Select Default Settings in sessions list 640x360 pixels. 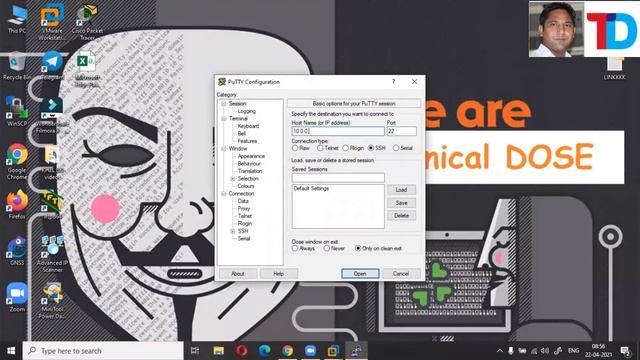pos(311,189)
